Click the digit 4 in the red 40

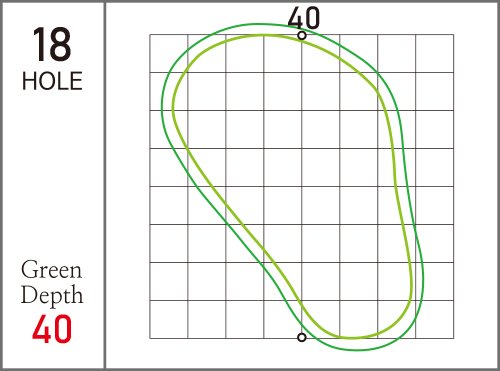[42, 329]
